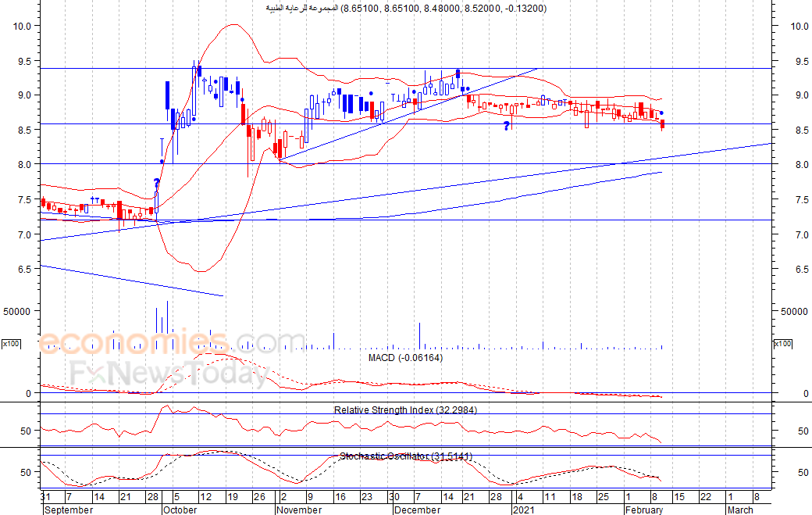The height and width of the screenshot is (515, 812).
Task: Select the Relative Strength Index (32.2984) label
Action: tap(405, 409)
